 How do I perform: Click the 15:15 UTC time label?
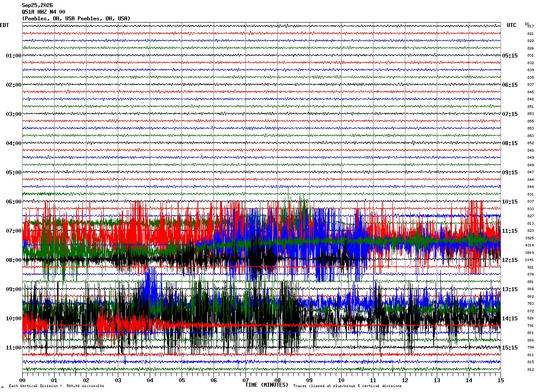[x=509, y=348]
